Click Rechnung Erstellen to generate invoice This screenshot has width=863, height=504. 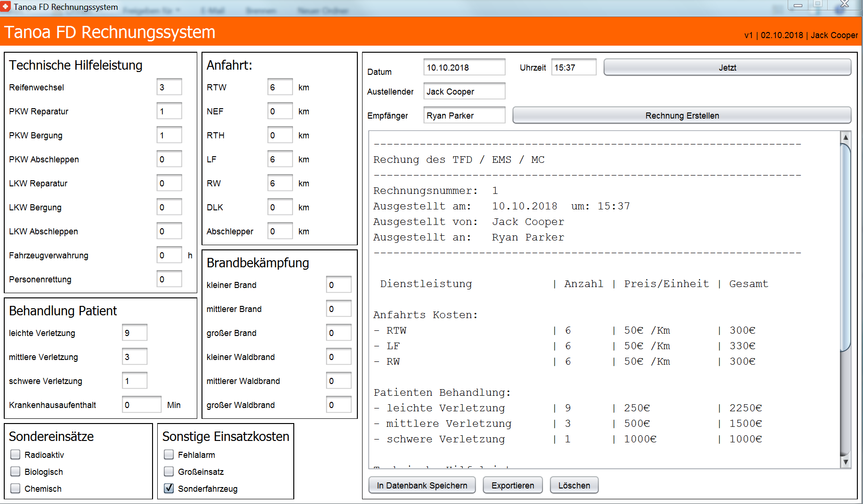tap(681, 115)
